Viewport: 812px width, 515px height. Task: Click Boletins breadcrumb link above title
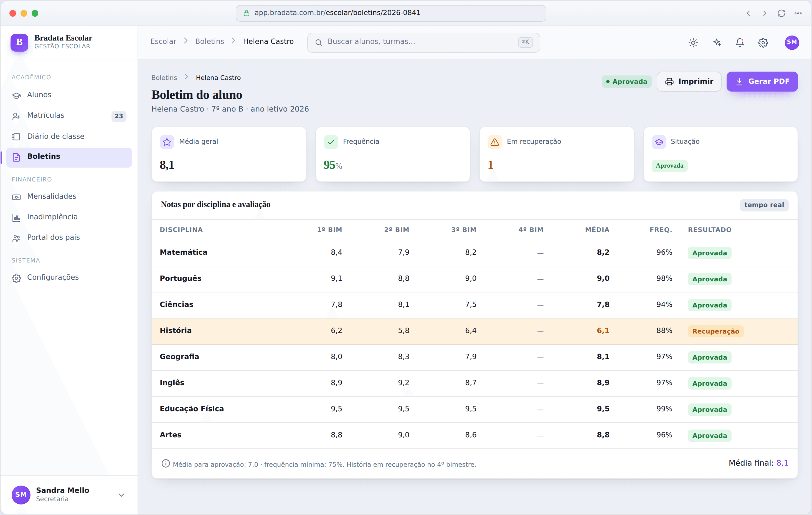point(164,78)
